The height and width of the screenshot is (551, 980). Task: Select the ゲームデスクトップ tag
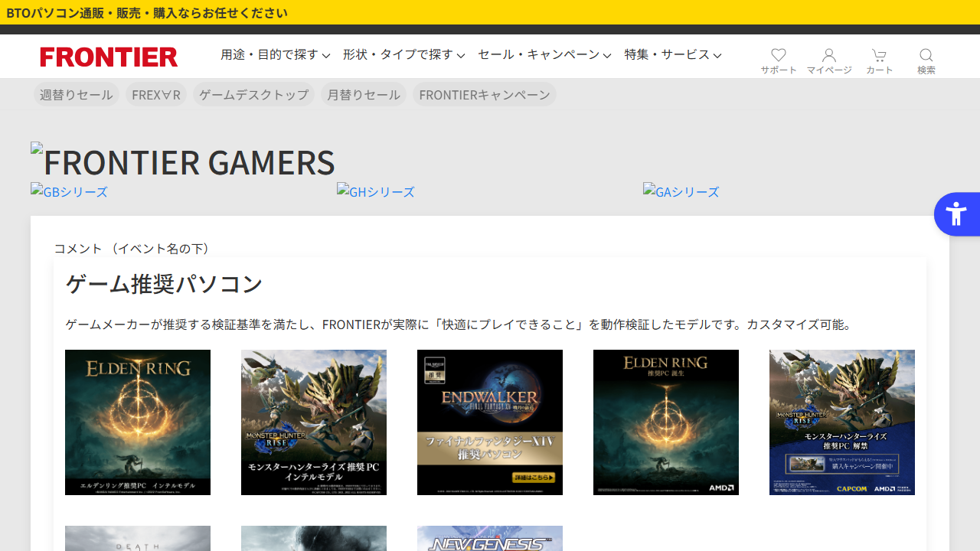pyautogui.click(x=253, y=94)
